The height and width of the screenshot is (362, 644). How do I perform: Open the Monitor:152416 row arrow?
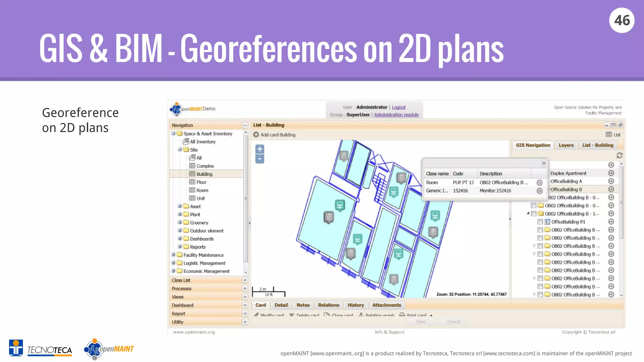pos(540,191)
